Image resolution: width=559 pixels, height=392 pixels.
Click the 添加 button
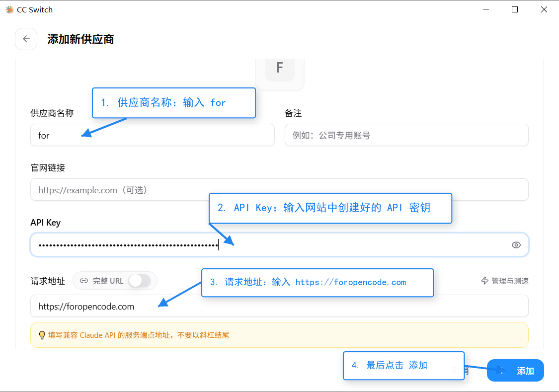point(515,371)
